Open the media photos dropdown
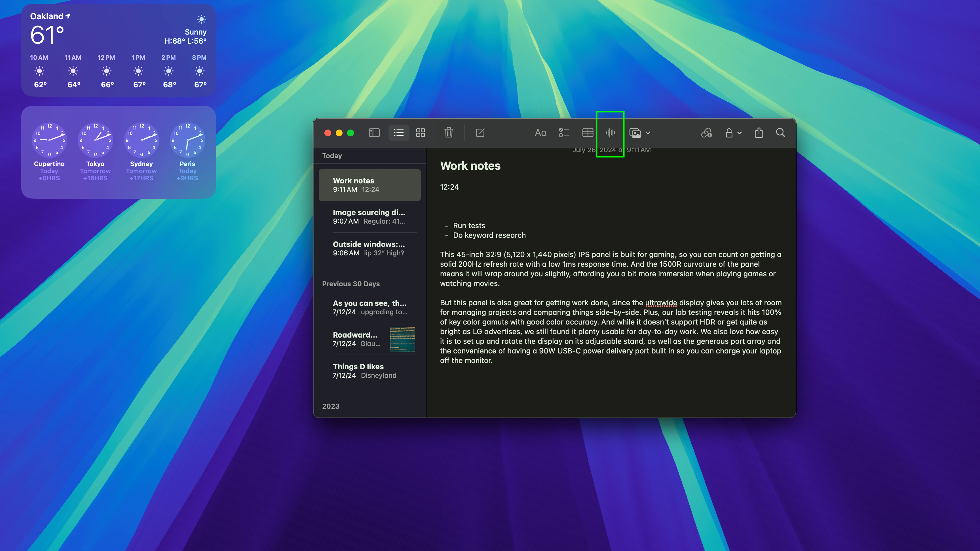 point(639,133)
